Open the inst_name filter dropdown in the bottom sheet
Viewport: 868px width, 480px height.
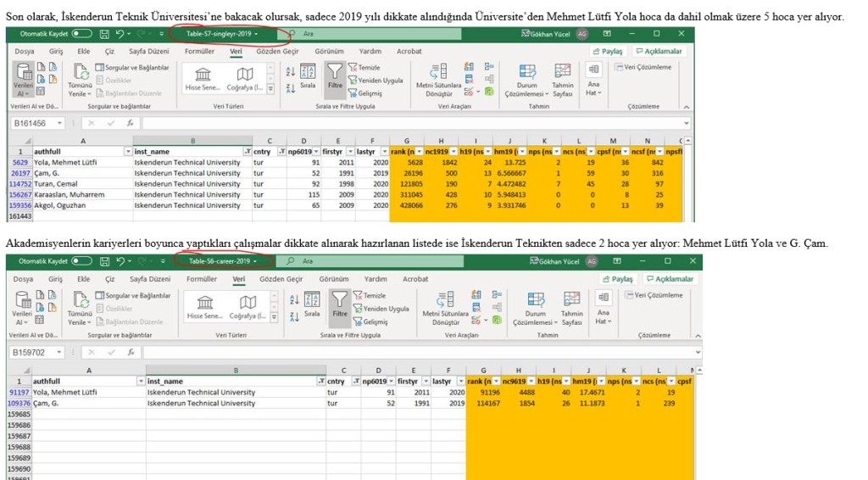coord(320,382)
